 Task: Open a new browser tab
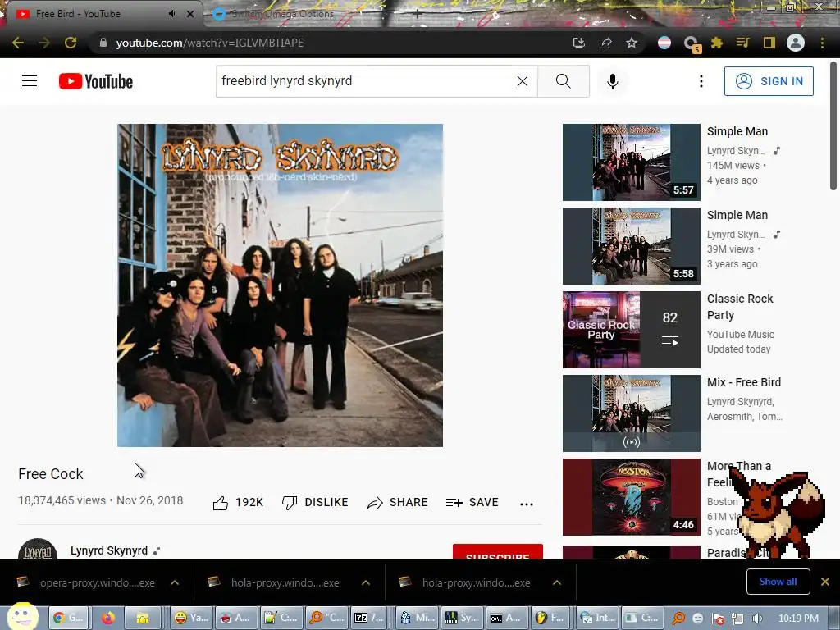417,15
